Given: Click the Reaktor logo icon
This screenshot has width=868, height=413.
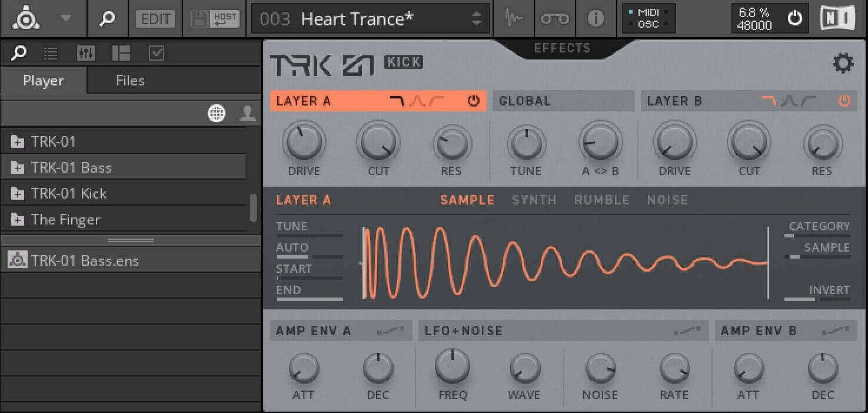Looking at the screenshot, I should pyautogui.click(x=26, y=18).
